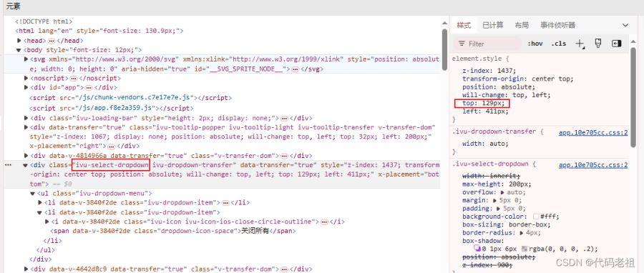Toggle the .cls class editor button

(x=559, y=44)
